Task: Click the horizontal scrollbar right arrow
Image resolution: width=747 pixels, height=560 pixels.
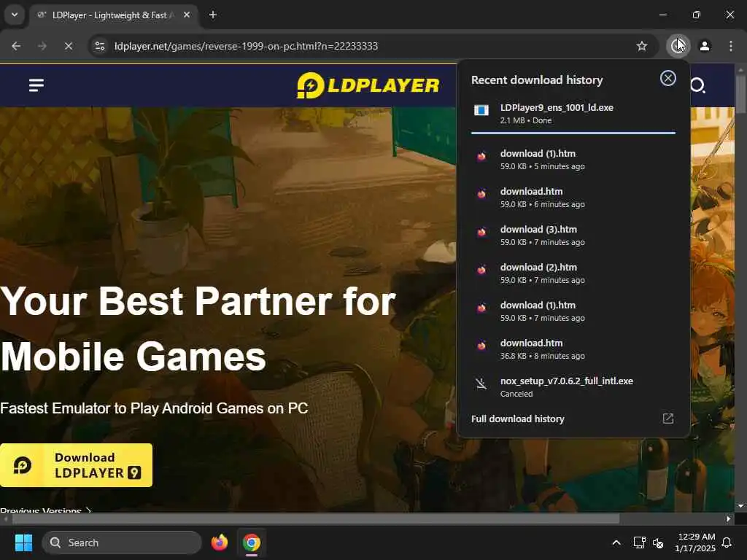Action: [729, 518]
